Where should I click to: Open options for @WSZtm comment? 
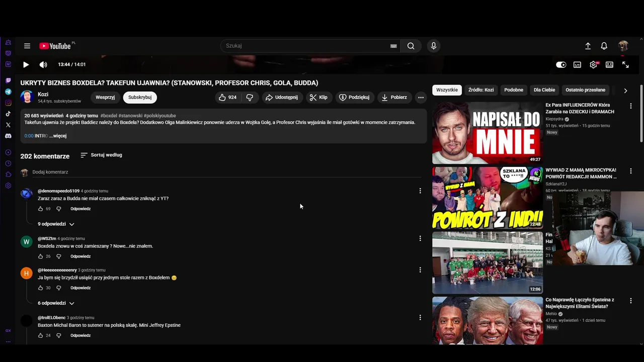click(x=420, y=238)
